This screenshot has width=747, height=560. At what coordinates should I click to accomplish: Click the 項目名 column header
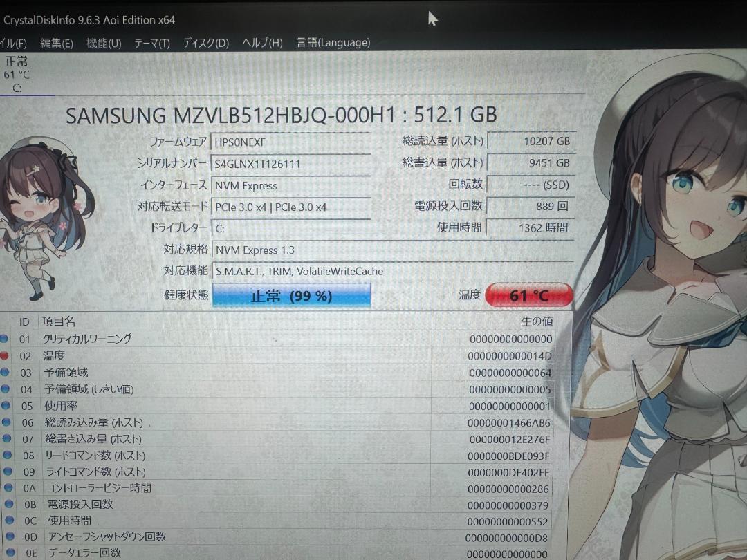(59, 322)
